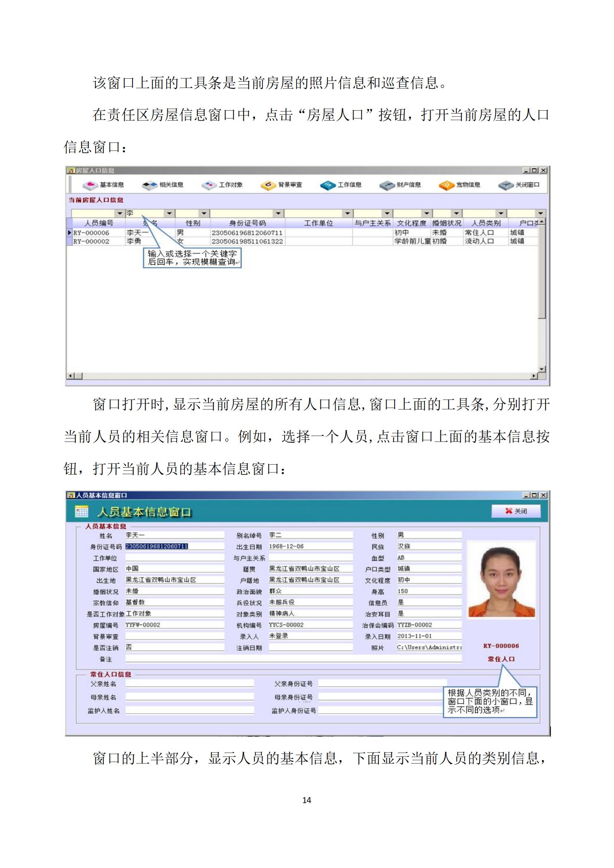The image size is (614, 868).
Task: Click 治保会编码 field YYZB-00002
Action: (429, 625)
